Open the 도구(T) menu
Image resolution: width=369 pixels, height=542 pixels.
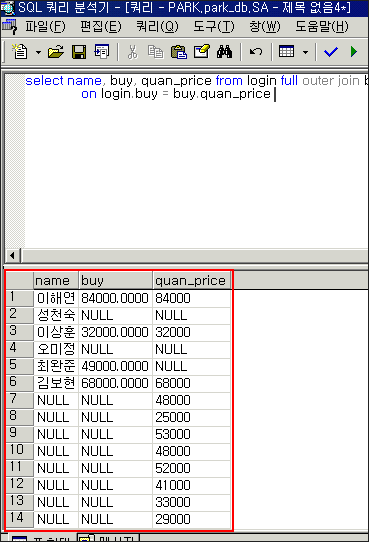(x=214, y=27)
